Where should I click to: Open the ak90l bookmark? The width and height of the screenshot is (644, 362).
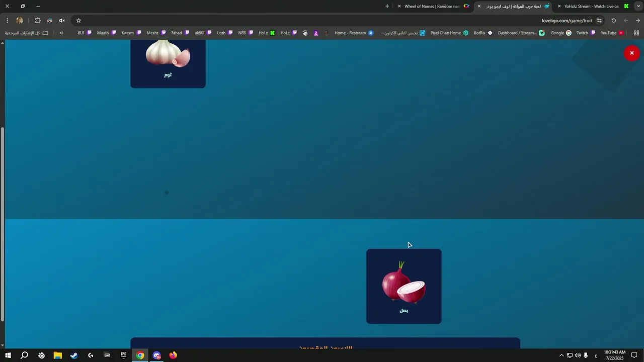(203, 33)
